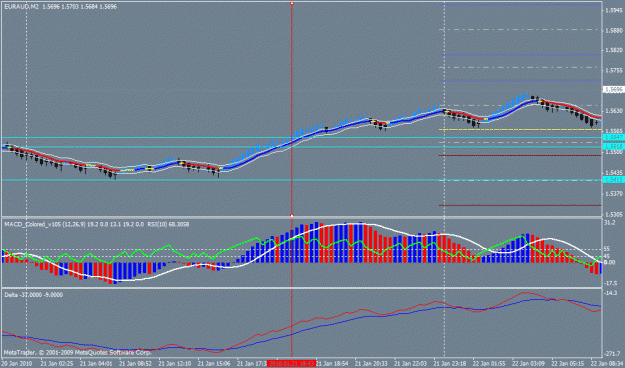Click the 21 Jan 18:54 time label
625x368 pixels.
point(332,364)
